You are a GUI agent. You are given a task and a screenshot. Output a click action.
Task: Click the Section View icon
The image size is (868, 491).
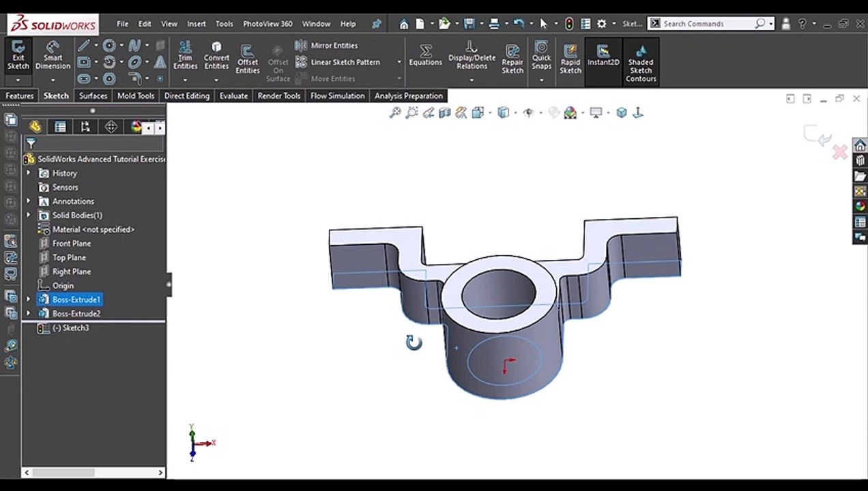point(445,113)
